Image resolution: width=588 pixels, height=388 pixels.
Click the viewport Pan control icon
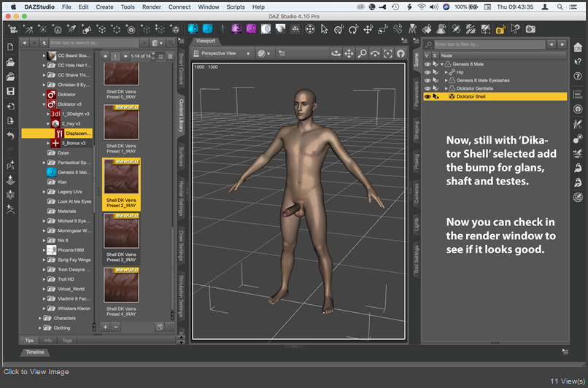click(349, 54)
